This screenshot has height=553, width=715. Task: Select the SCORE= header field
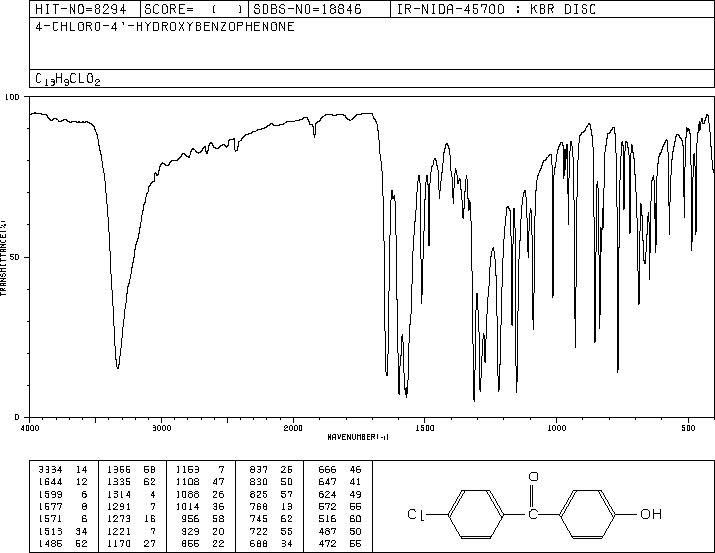click(194, 9)
